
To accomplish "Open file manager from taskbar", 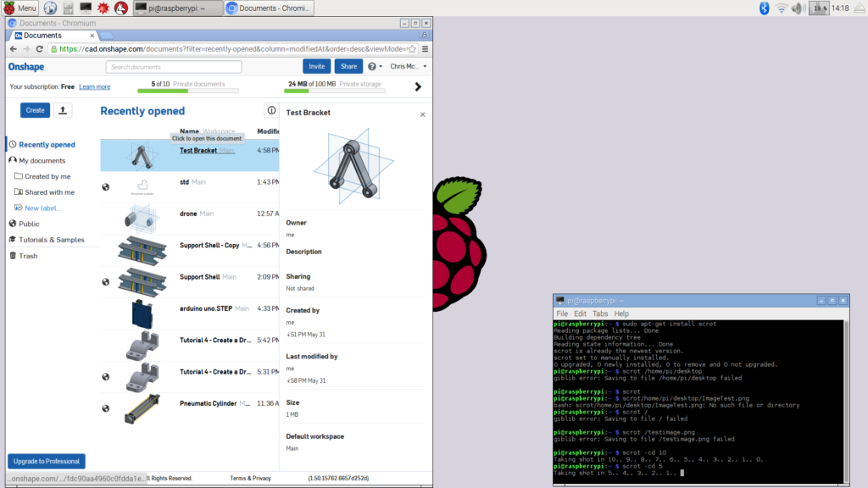I will pyautogui.click(x=68, y=8).
